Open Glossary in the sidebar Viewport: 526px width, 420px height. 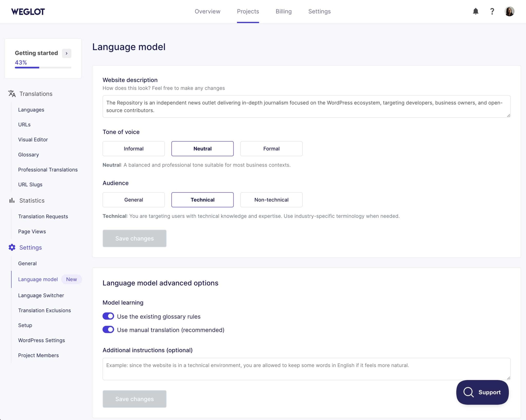(x=29, y=154)
